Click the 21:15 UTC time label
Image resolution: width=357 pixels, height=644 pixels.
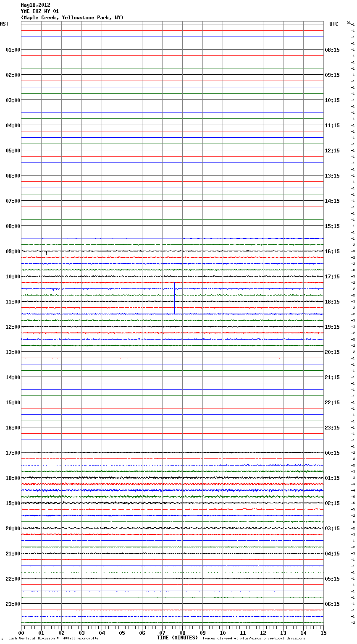tap(332, 377)
